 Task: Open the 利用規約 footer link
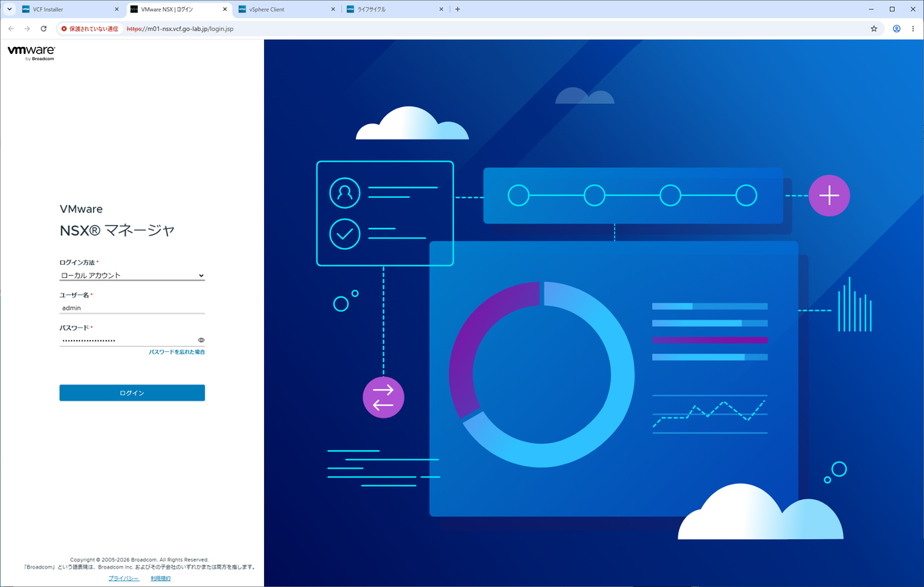point(160,578)
